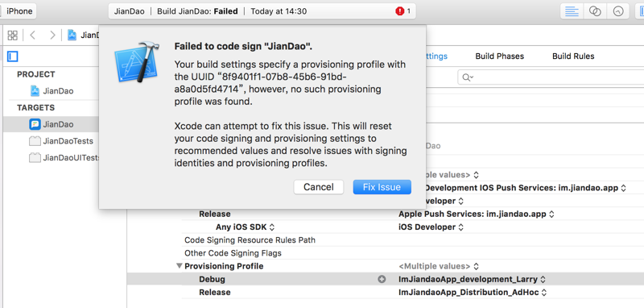644x308 pixels.
Task: Open the ImJiandaoApp_development_Larry profile dropdown
Action: point(473,279)
